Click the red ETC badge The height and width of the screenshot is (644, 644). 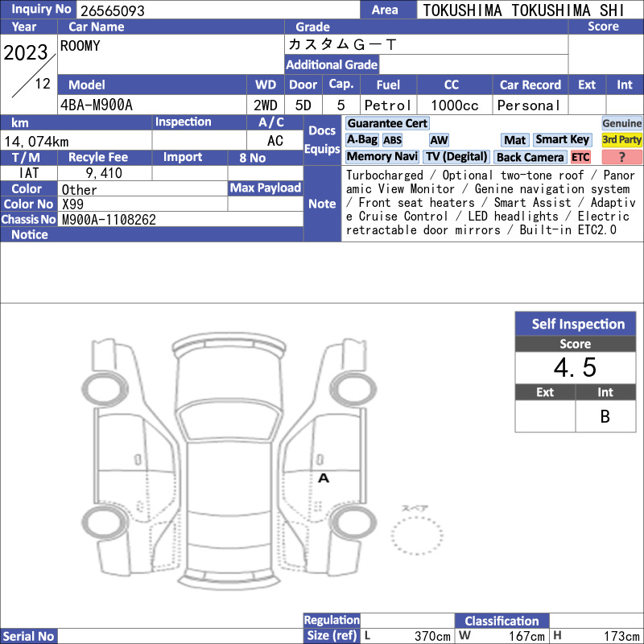[x=580, y=157]
